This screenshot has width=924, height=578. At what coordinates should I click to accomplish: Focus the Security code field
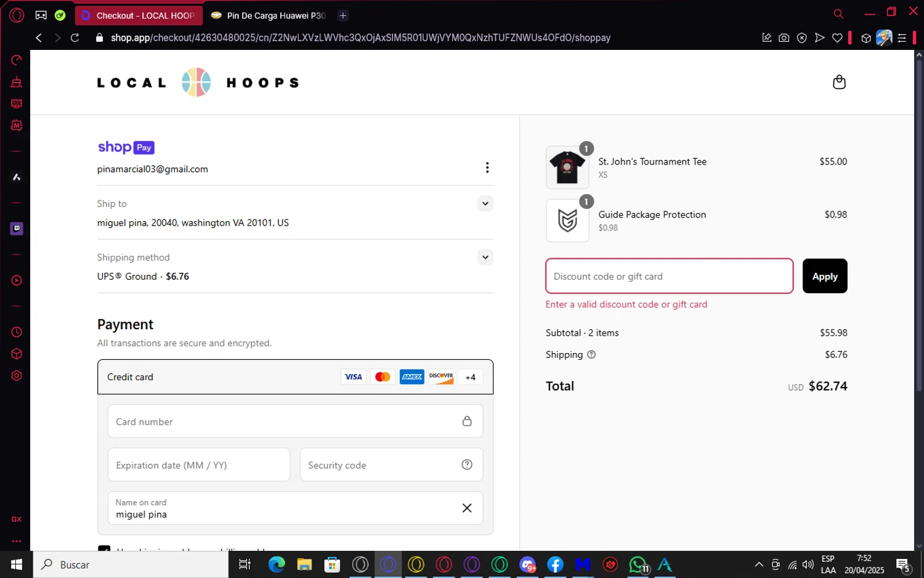[391, 465]
